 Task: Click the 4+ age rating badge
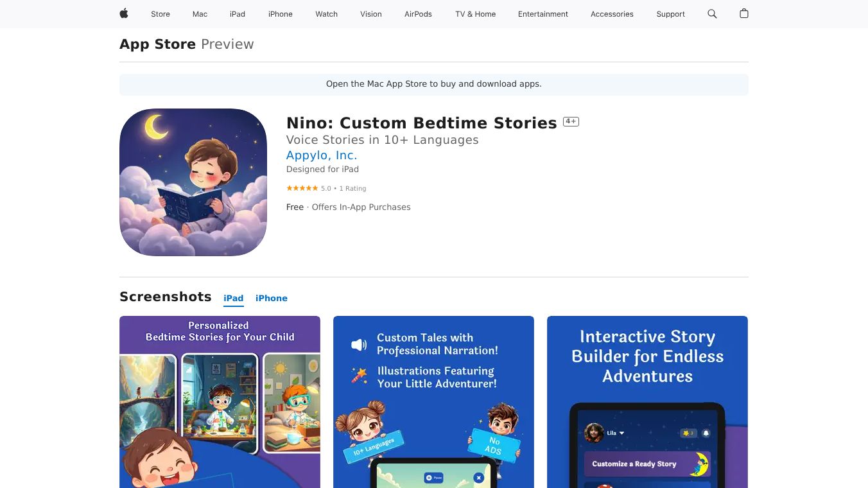[x=571, y=121]
